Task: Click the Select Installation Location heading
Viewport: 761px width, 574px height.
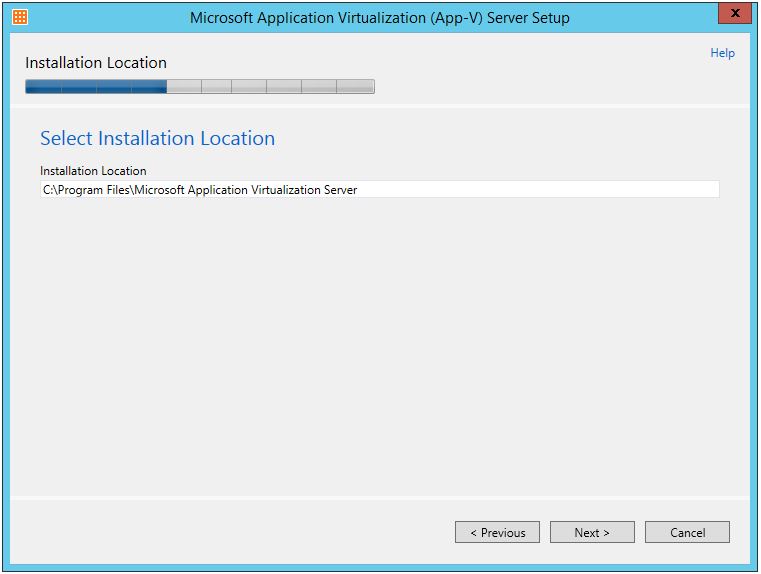Action: 158,138
